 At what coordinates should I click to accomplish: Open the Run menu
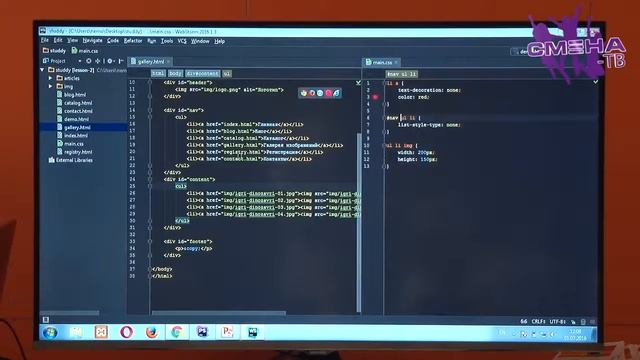pos(152,41)
